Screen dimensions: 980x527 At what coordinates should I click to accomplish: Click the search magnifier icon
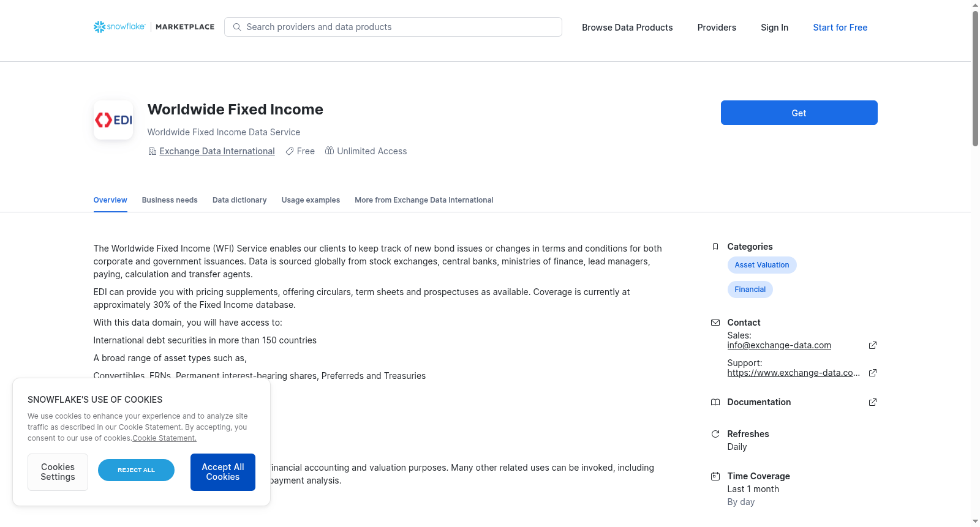click(237, 27)
